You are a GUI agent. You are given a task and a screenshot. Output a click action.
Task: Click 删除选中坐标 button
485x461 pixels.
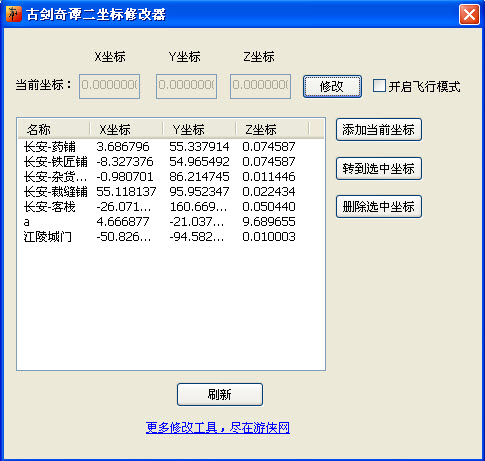point(379,207)
